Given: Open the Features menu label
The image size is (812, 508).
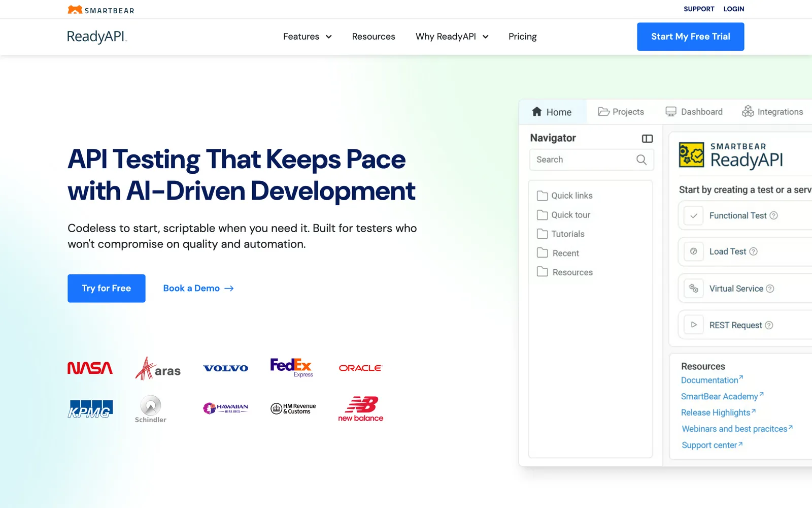Looking at the screenshot, I should pos(301,37).
